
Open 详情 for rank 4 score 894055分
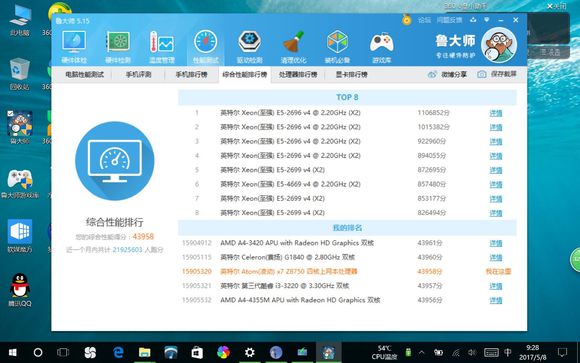(496, 156)
